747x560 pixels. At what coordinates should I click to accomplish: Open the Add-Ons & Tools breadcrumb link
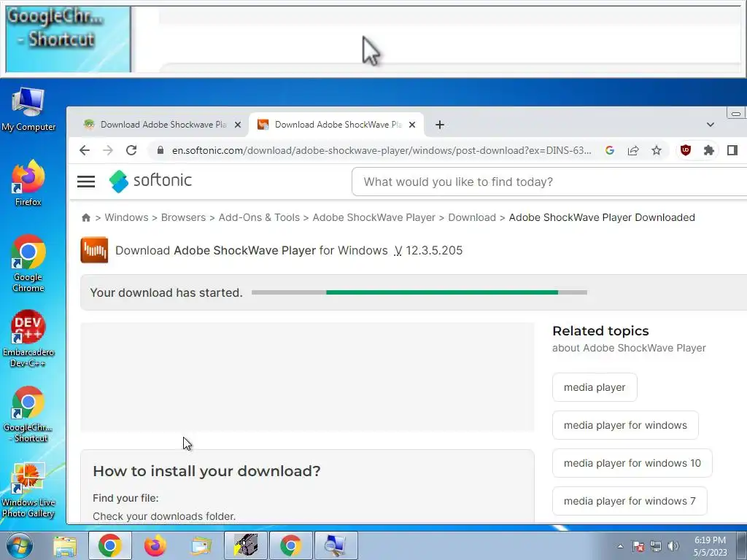[259, 217]
